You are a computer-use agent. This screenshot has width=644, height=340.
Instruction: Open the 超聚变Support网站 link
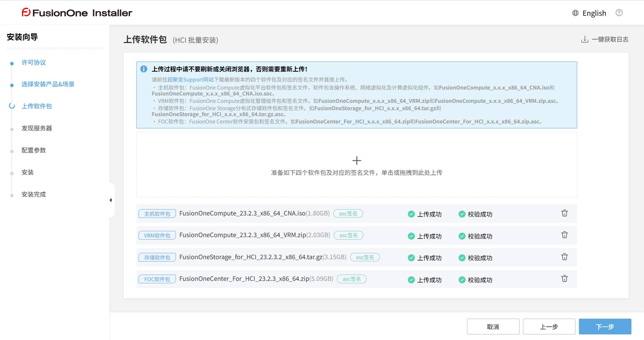pyautogui.click(x=190, y=79)
